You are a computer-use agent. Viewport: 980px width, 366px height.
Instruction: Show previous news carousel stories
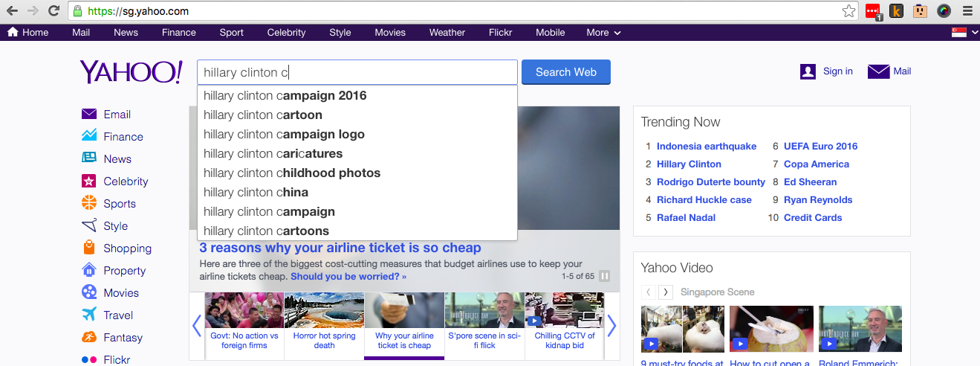click(x=197, y=326)
